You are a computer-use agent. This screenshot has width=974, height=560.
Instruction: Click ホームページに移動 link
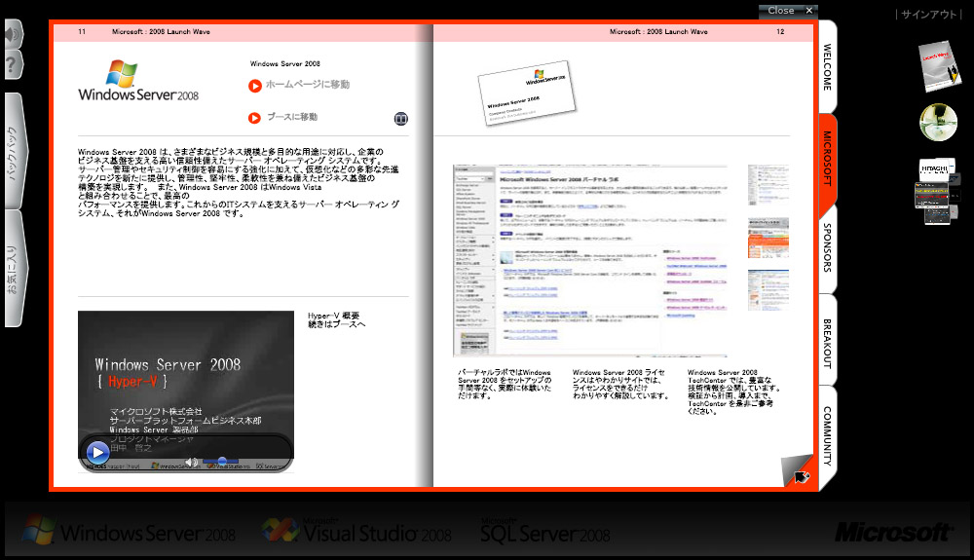306,85
